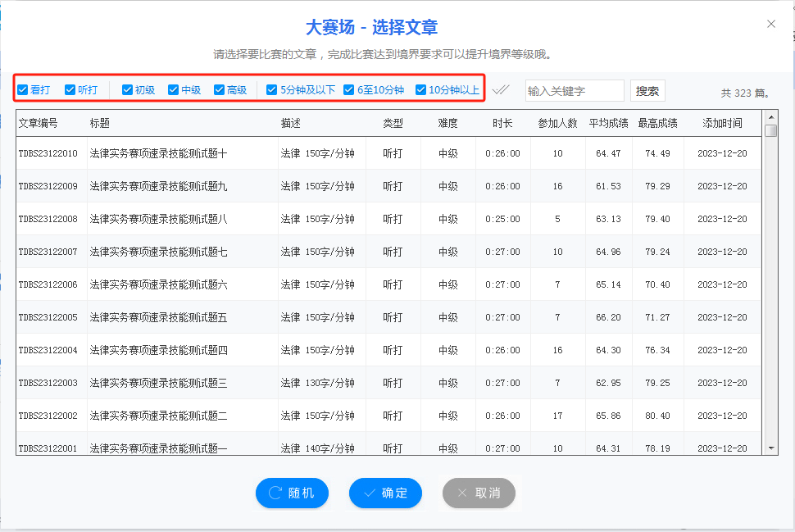Viewport: 795px width, 532px height.
Task: Uncheck the 5分钟及以下 duration filter
Action: pyautogui.click(x=272, y=90)
